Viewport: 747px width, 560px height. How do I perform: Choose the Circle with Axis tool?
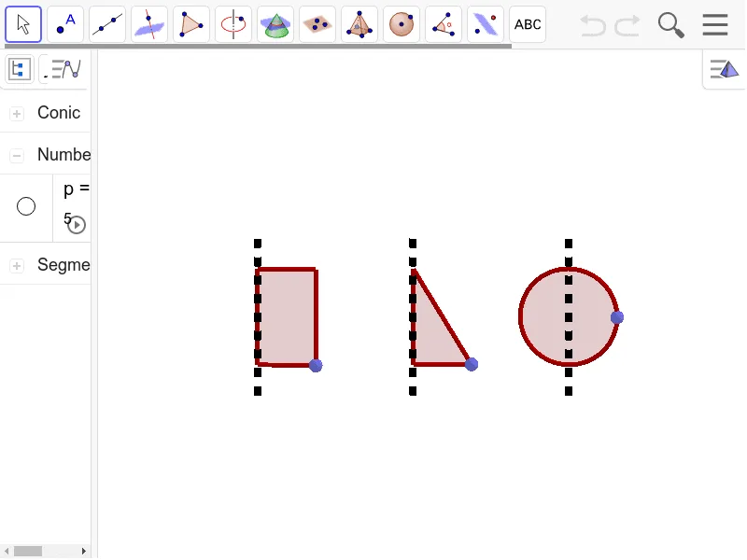233,24
